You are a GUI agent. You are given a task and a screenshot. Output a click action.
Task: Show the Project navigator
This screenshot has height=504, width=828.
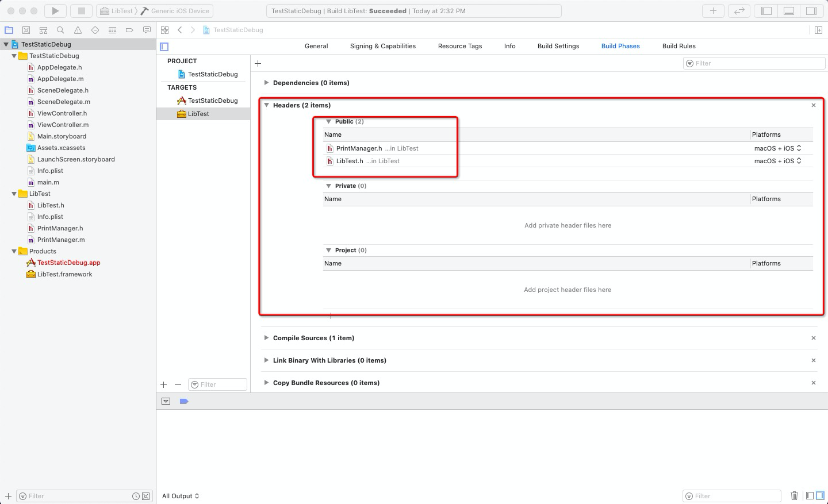[x=9, y=30]
